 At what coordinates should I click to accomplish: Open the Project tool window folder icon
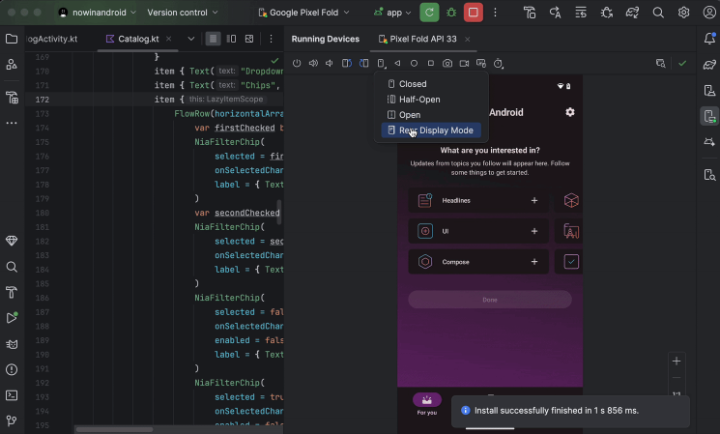(x=11, y=39)
